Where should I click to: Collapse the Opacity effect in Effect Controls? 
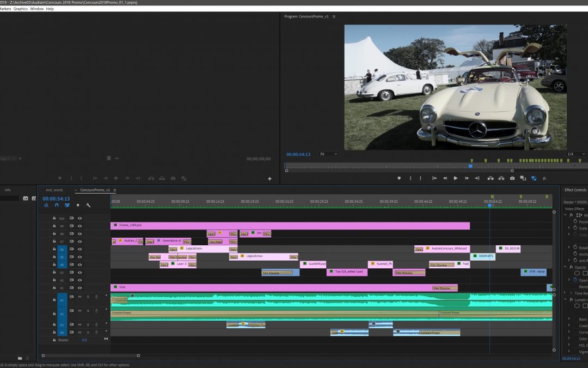tap(565, 267)
